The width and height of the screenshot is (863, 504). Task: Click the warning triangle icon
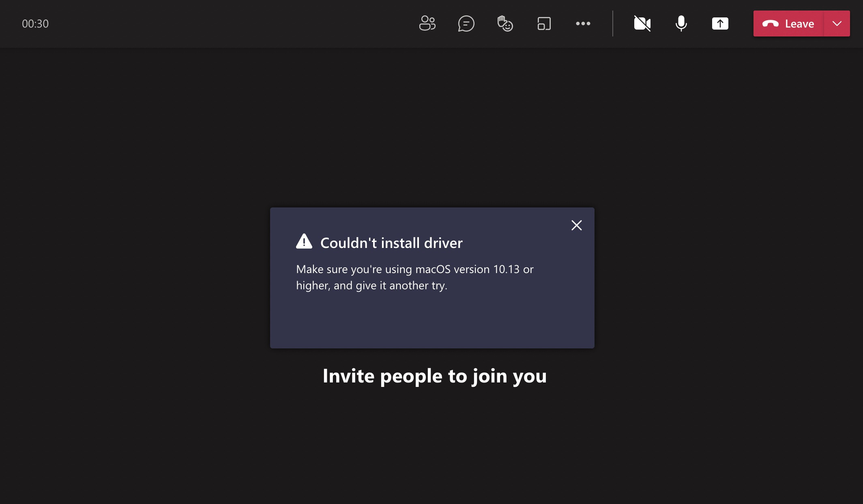click(x=304, y=241)
